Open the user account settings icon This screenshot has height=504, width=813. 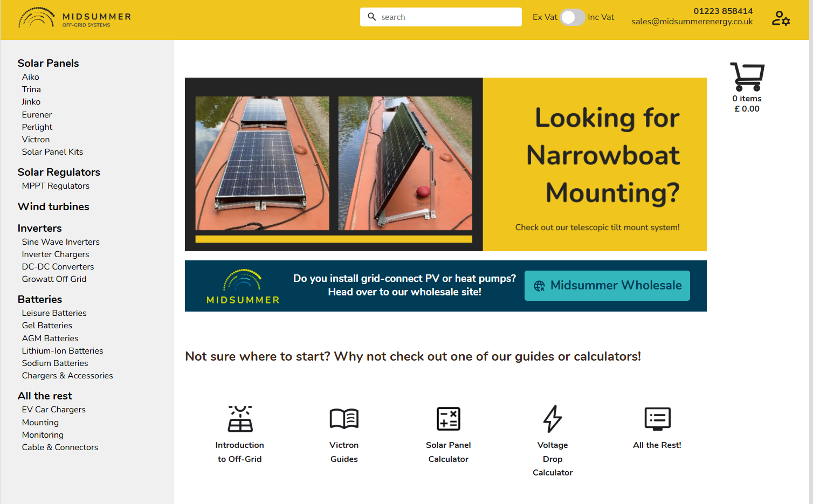780,19
